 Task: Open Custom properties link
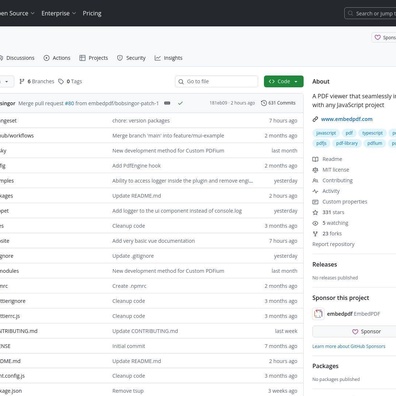point(340,202)
